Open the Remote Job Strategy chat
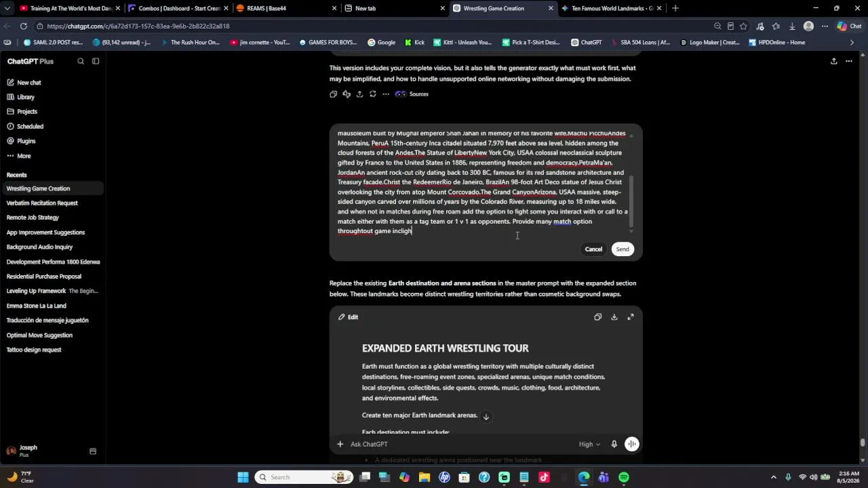868x488 pixels. tap(33, 218)
